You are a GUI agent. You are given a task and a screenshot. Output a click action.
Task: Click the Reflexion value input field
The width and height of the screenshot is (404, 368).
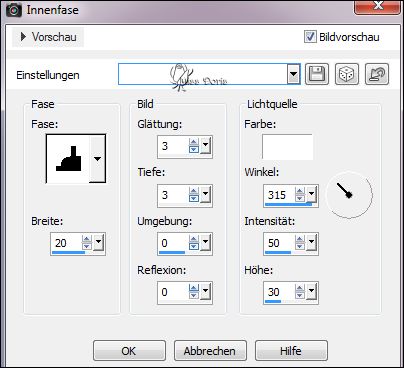173,292
